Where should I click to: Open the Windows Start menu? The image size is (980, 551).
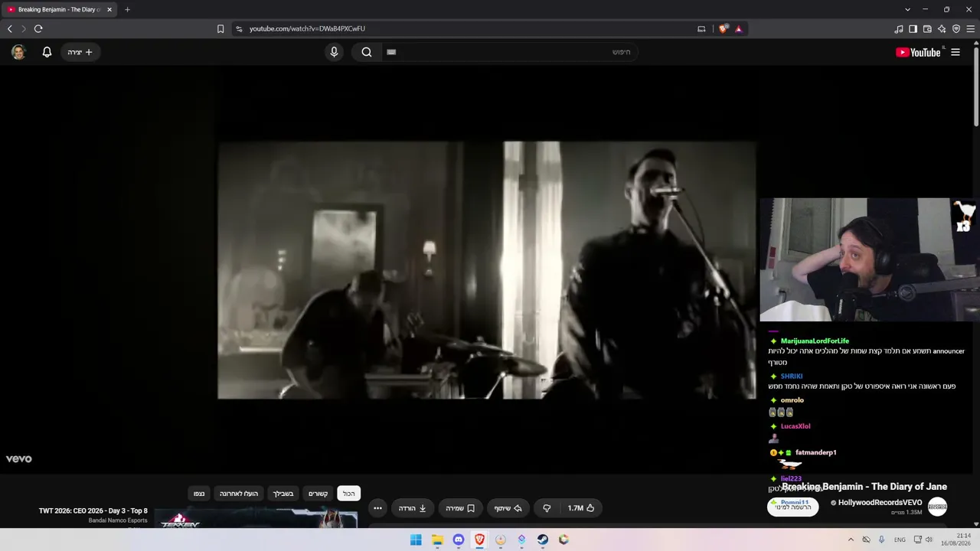point(416,540)
